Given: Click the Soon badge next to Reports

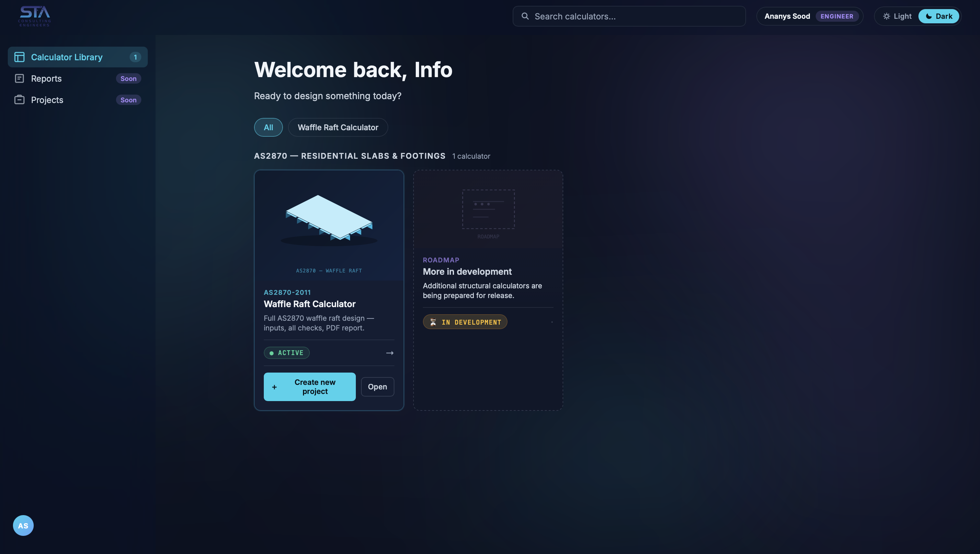Looking at the screenshot, I should [x=129, y=78].
